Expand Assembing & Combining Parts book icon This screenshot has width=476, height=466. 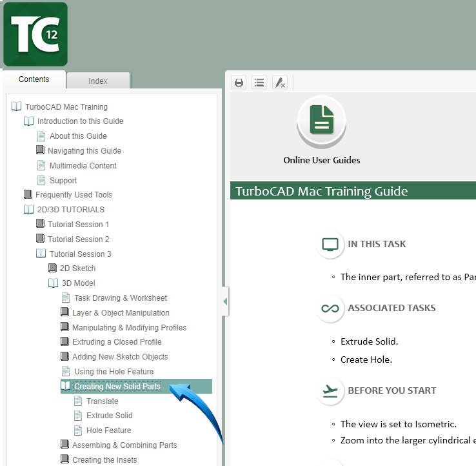tap(64, 445)
